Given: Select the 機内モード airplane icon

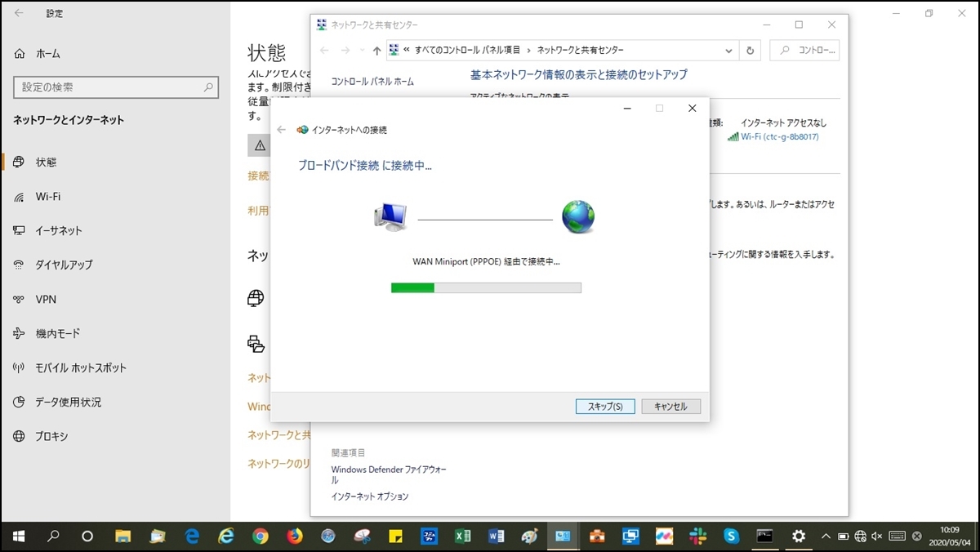Looking at the screenshot, I should [x=20, y=333].
